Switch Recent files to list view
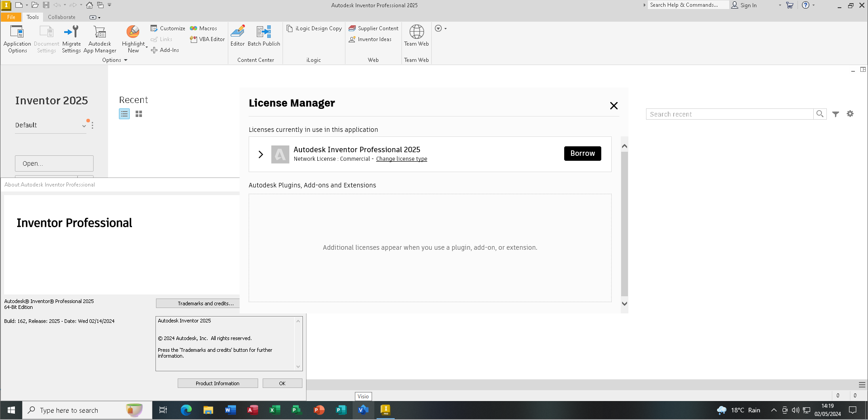The width and height of the screenshot is (868, 420). (x=124, y=114)
